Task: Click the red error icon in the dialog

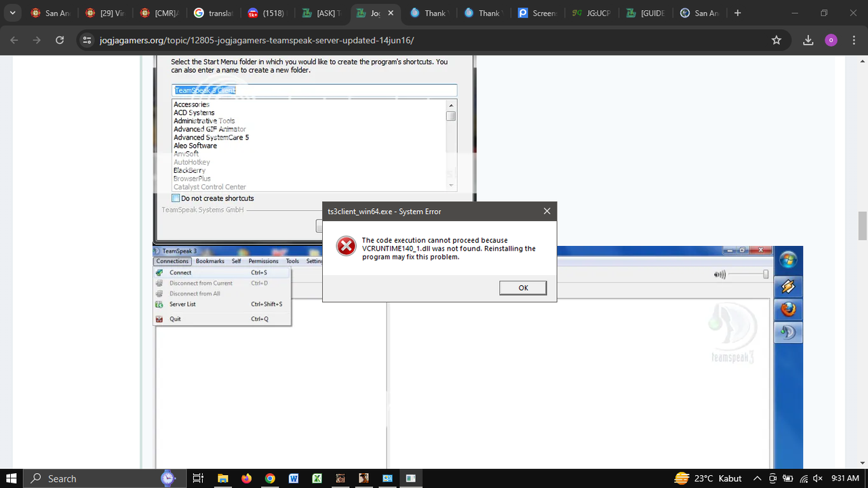Action: [347, 246]
